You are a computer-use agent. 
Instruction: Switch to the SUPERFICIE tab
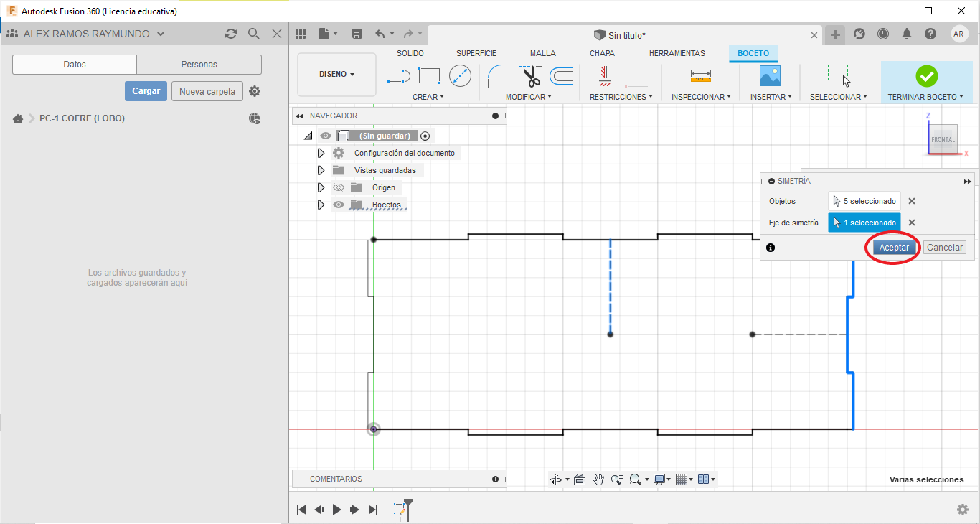pyautogui.click(x=476, y=53)
